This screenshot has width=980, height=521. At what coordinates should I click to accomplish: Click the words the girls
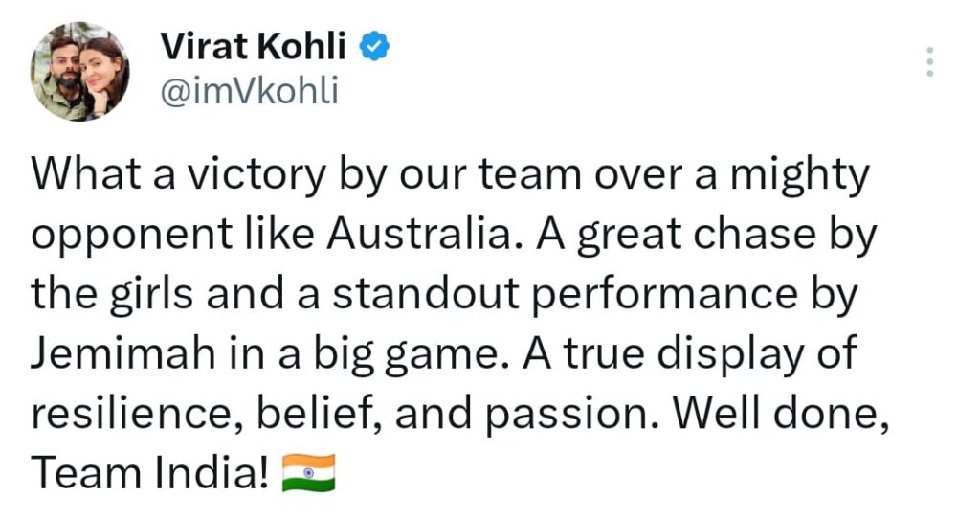tap(120, 295)
